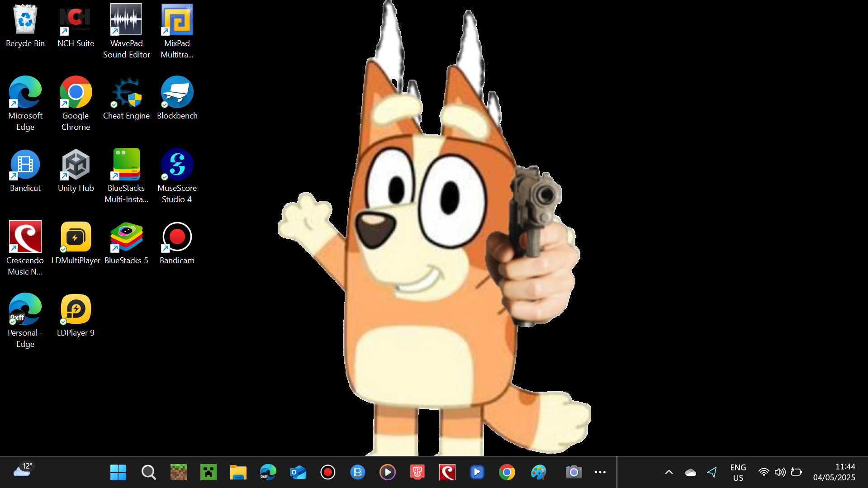Select Microsoft Edge desktop shortcut

point(25,104)
